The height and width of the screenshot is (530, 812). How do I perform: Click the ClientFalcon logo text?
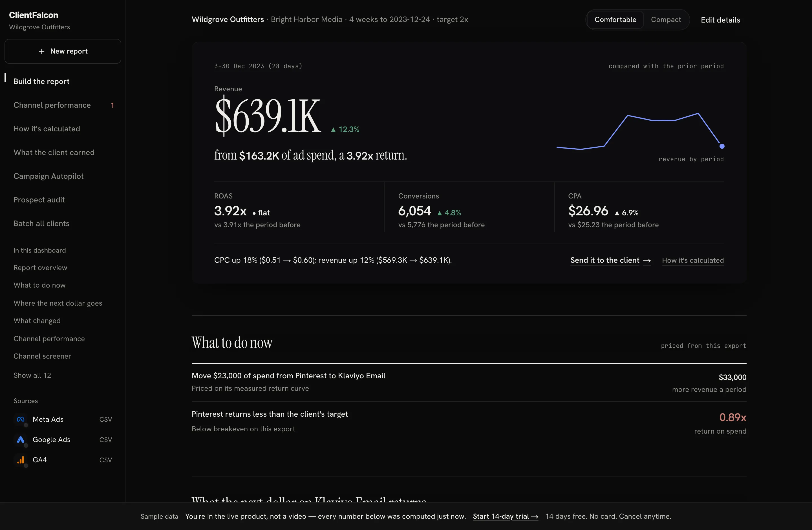pos(34,15)
